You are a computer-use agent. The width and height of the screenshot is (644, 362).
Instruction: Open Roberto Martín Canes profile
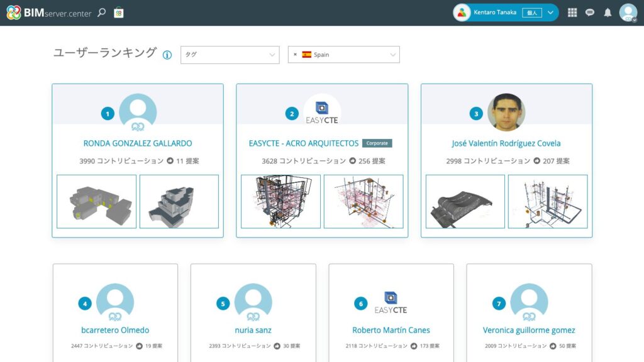click(x=391, y=330)
